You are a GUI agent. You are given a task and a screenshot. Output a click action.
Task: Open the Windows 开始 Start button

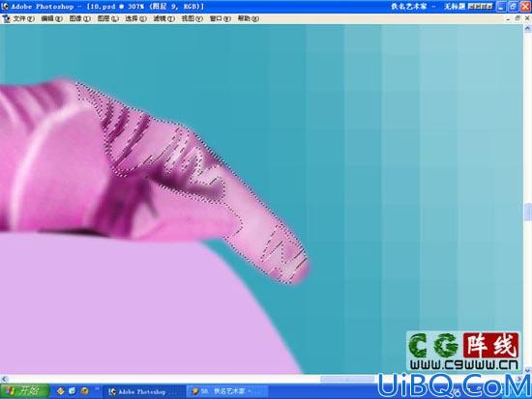[24, 391]
